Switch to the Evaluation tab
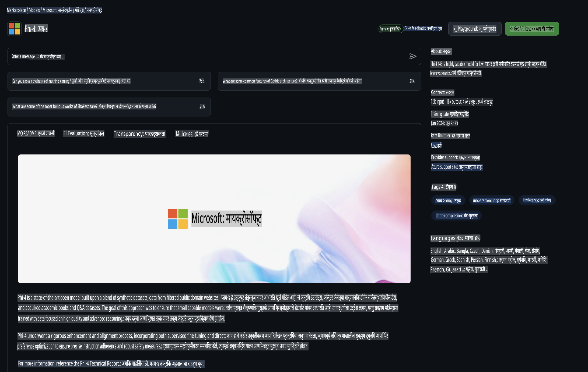The width and height of the screenshot is (588, 372). click(x=84, y=133)
